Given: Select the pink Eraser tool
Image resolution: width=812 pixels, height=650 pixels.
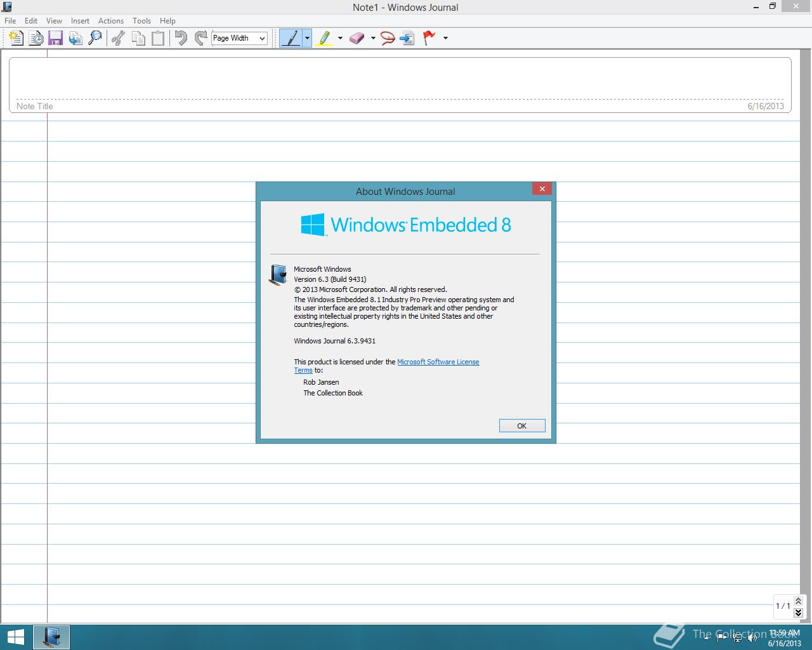Looking at the screenshot, I should [x=357, y=38].
